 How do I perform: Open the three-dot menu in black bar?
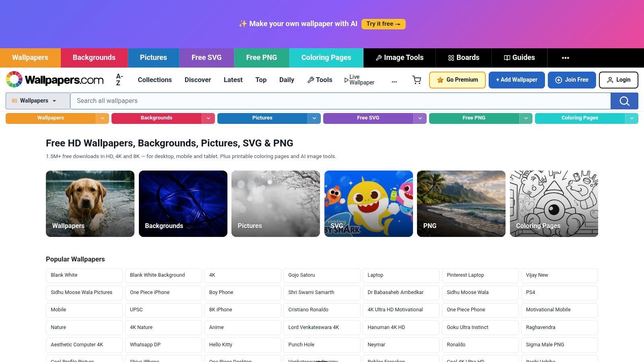pyautogui.click(x=565, y=58)
